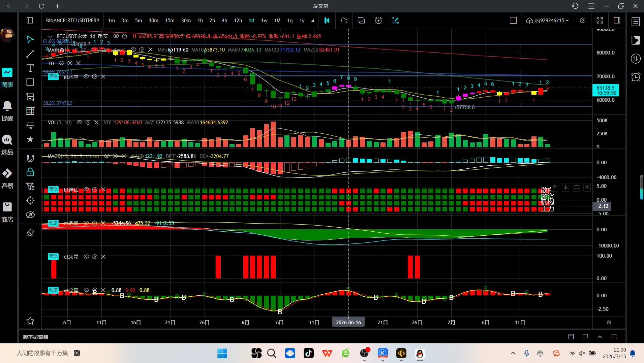Click the BINANCE:BTCUSDTPERP symbol search
Screen dimensions: 644x363
tap(73, 21)
